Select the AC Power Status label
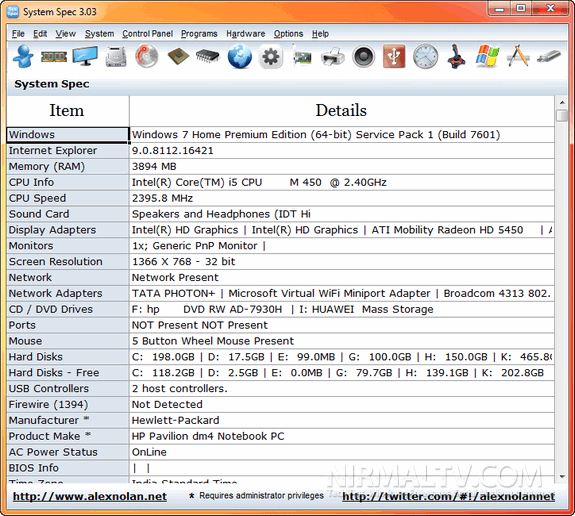Viewport: 575px width, 516px height. click(x=67, y=452)
